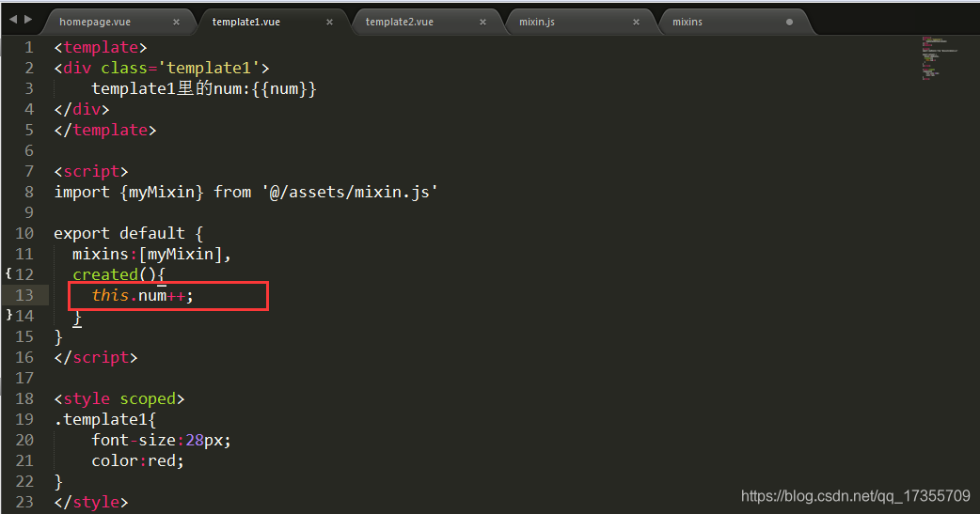Click the div class='template1' line

point(162,68)
